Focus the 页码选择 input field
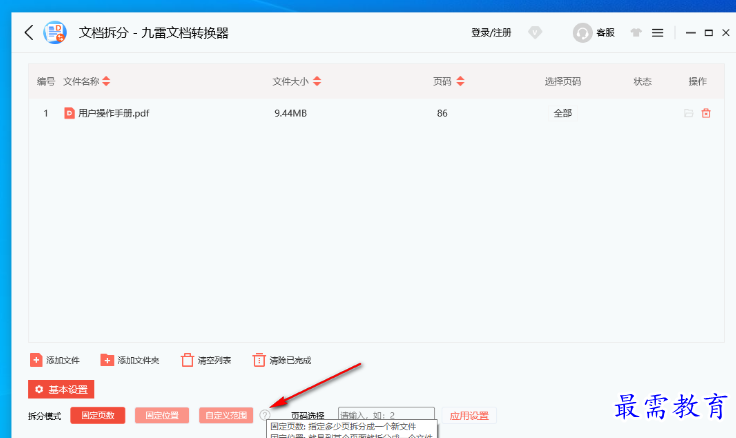 pos(386,415)
